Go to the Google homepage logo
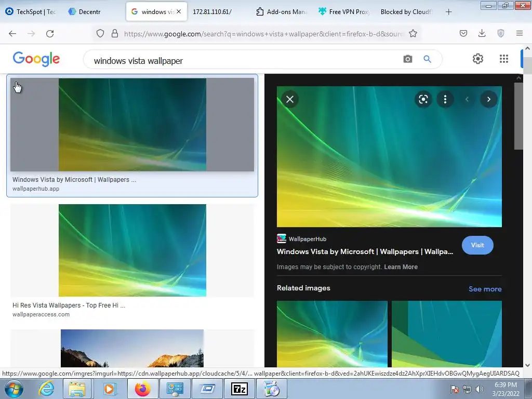Screen dimensions: 532x399 coord(36,59)
